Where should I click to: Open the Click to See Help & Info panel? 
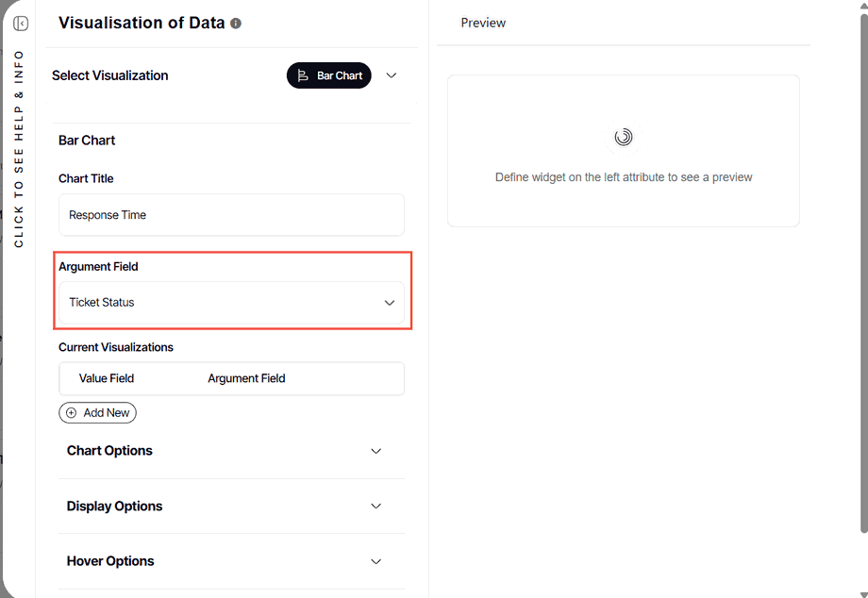coord(19,149)
